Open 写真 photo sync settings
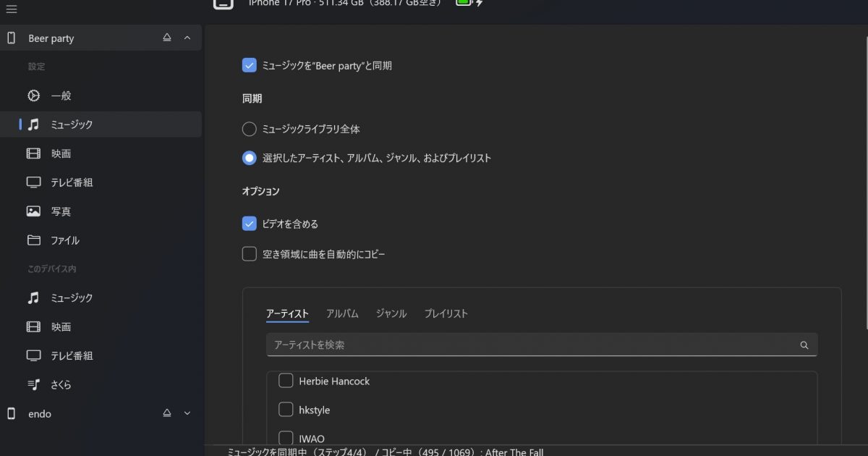 coord(61,211)
